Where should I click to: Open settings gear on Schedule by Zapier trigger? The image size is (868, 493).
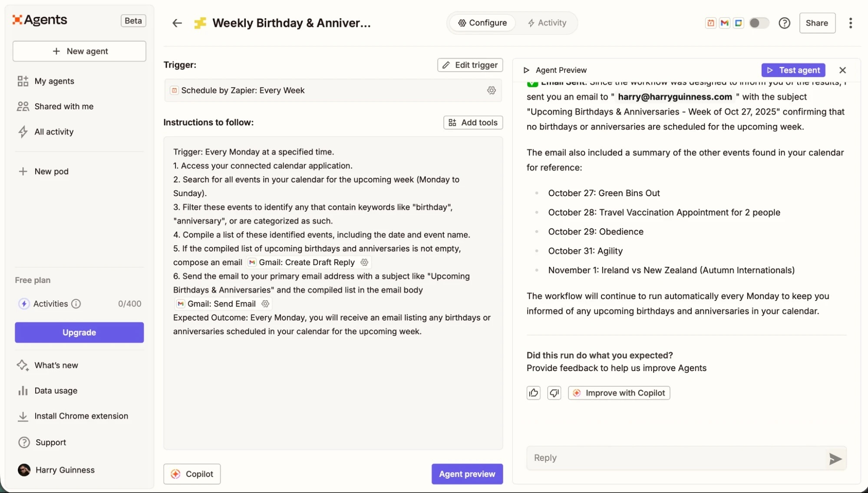(492, 90)
